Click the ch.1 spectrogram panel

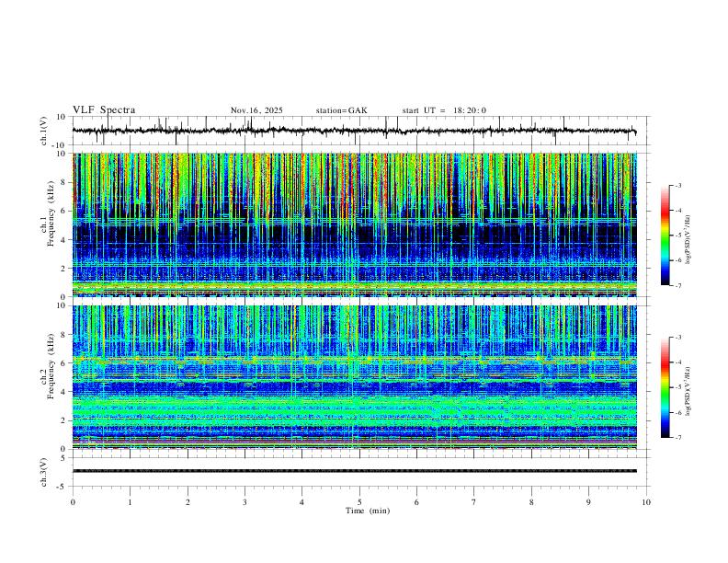[x=355, y=224]
